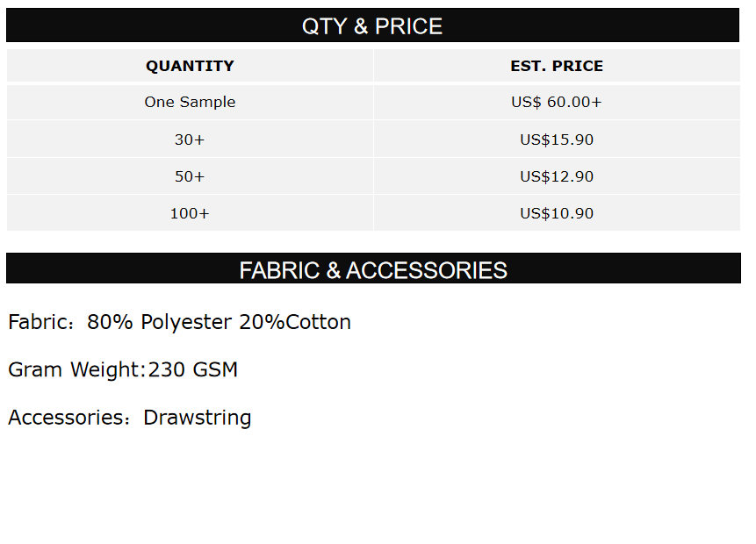Select the 230 GSM value
Screen dimensions: 756x544
point(193,369)
